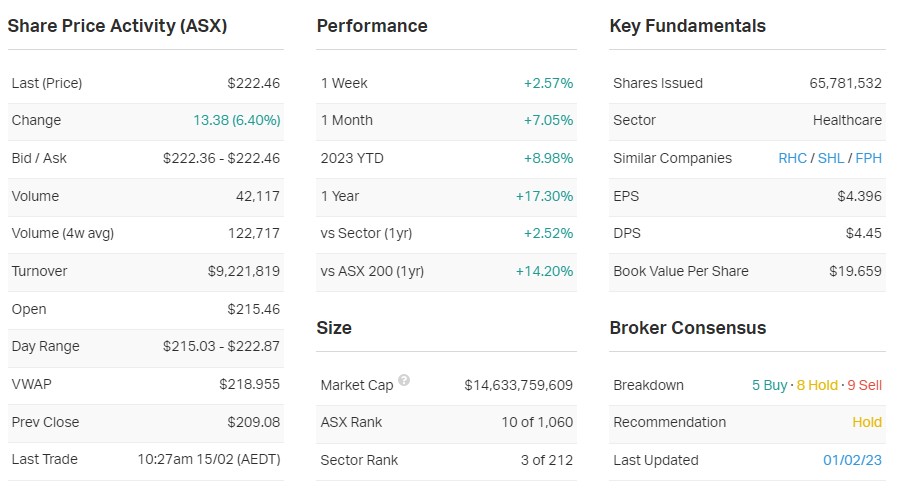Click the 1 Year +17.30% performance figure
Viewport: 905px width, 494px height.
tap(544, 196)
